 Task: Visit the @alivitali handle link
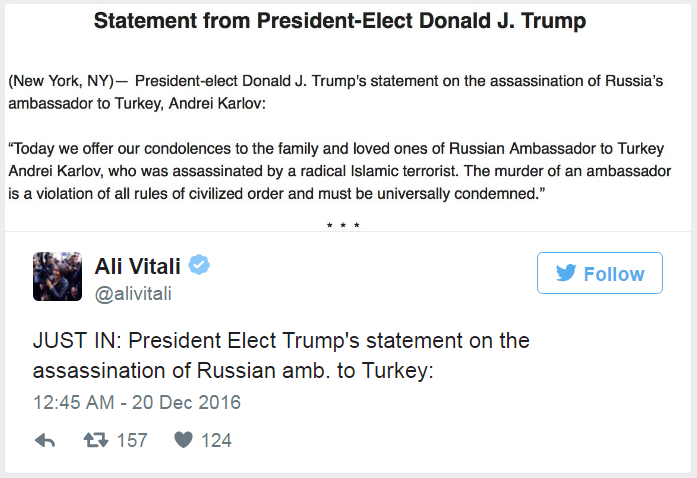click(x=136, y=293)
